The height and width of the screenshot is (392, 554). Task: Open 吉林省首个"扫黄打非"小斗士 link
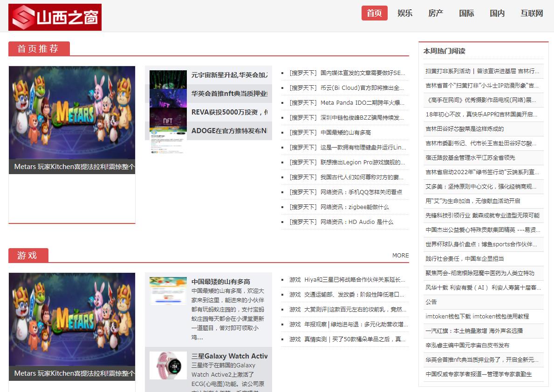point(482,86)
